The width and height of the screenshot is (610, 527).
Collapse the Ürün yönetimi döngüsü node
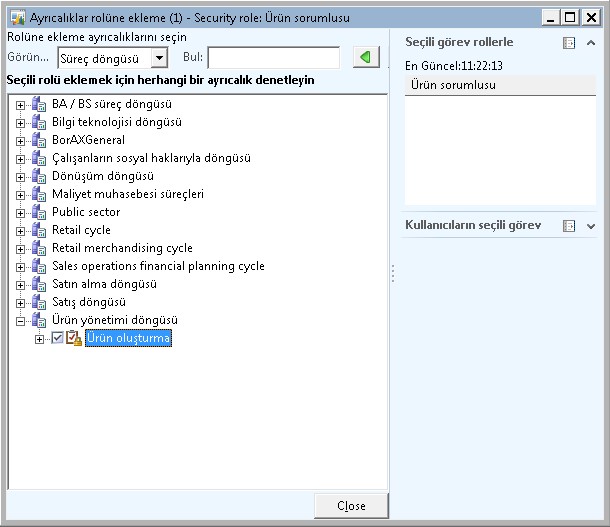[x=20, y=320]
